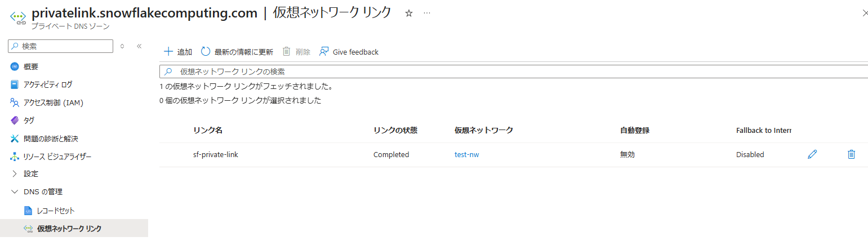Click the 削除 delete toolbar button
The height and width of the screenshot is (241, 868).
tap(296, 52)
